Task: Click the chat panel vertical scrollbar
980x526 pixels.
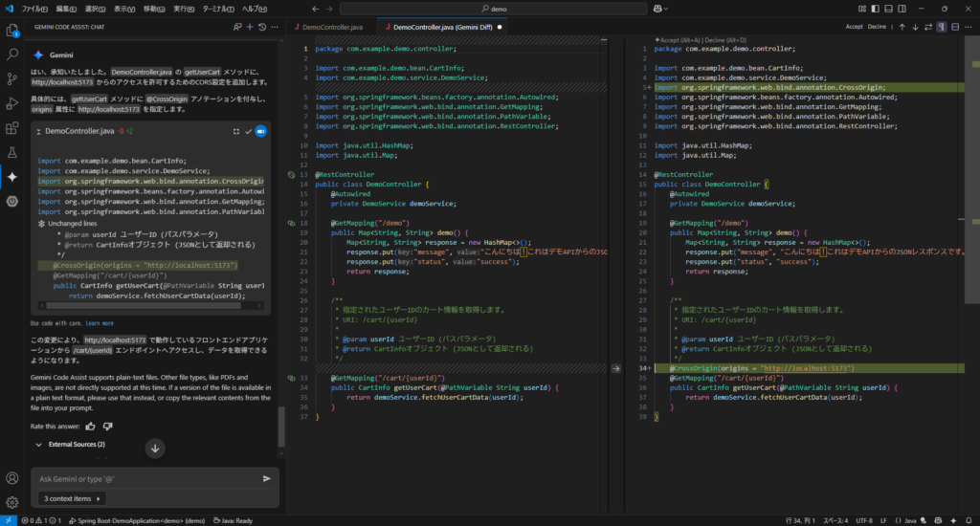Action: (281, 427)
